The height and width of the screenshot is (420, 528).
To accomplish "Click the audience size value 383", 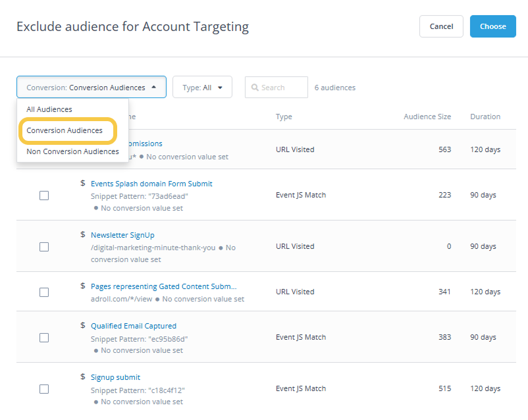I will tap(445, 337).
